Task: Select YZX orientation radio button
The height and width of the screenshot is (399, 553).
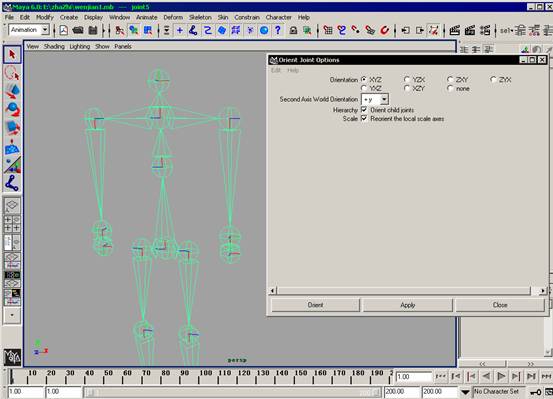Action: click(407, 79)
